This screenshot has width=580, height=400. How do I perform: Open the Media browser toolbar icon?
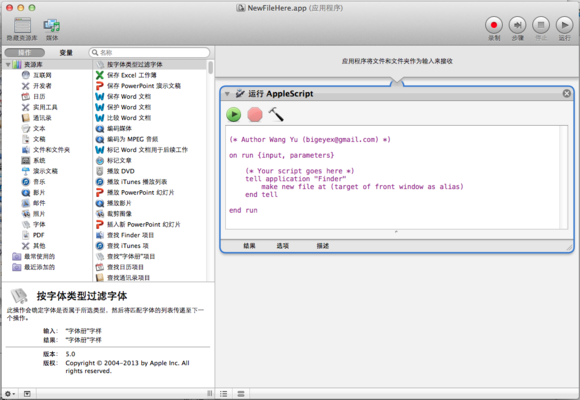click(52, 26)
